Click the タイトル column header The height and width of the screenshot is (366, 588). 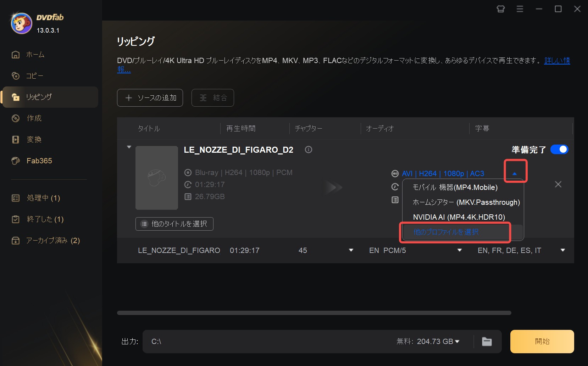pos(149,129)
